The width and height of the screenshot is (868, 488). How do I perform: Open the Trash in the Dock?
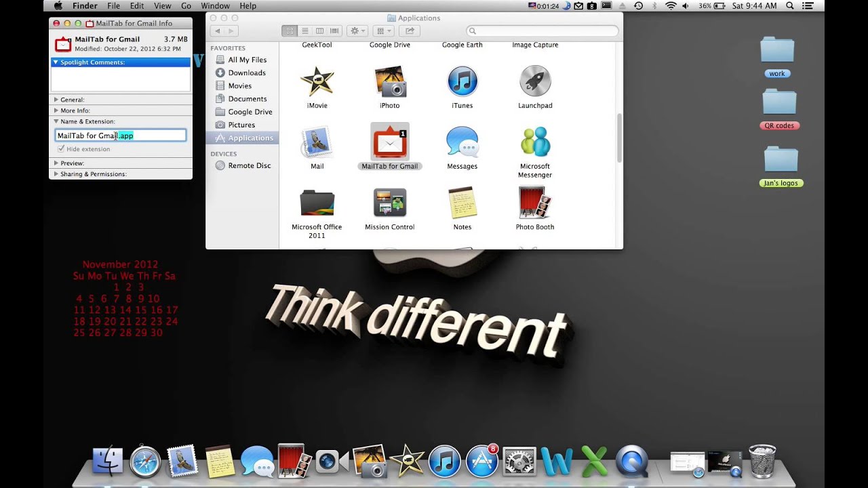pos(762,461)
